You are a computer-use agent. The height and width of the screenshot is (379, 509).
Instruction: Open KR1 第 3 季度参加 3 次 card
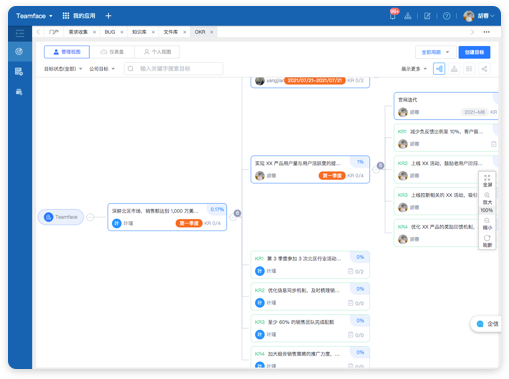310,265
